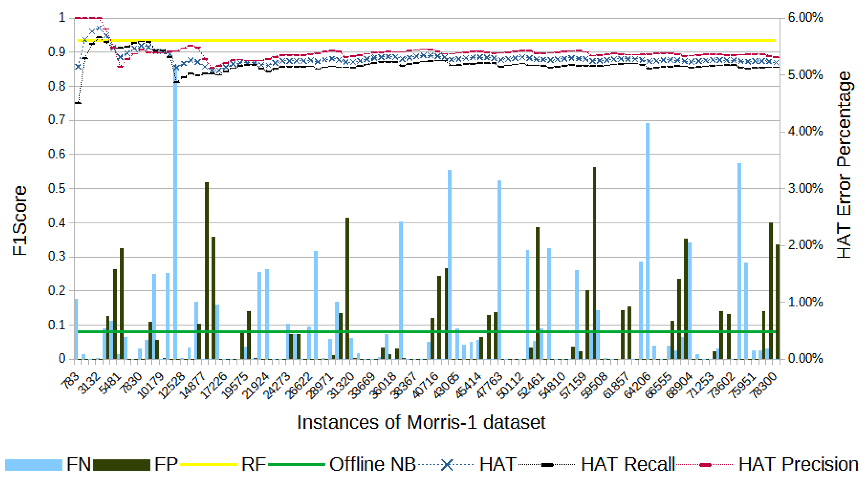
Task: Click the right axis value '4.00%'
Action: click(x=805, y=131)
